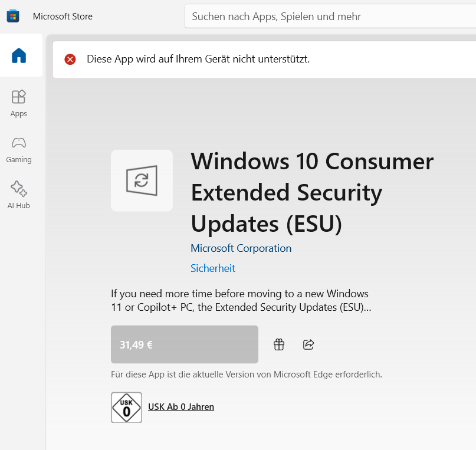Click the 'Microsoft Store' title text
Viewport: 476px width, 450px height.
pyautogui.click(x=63, y=17)
